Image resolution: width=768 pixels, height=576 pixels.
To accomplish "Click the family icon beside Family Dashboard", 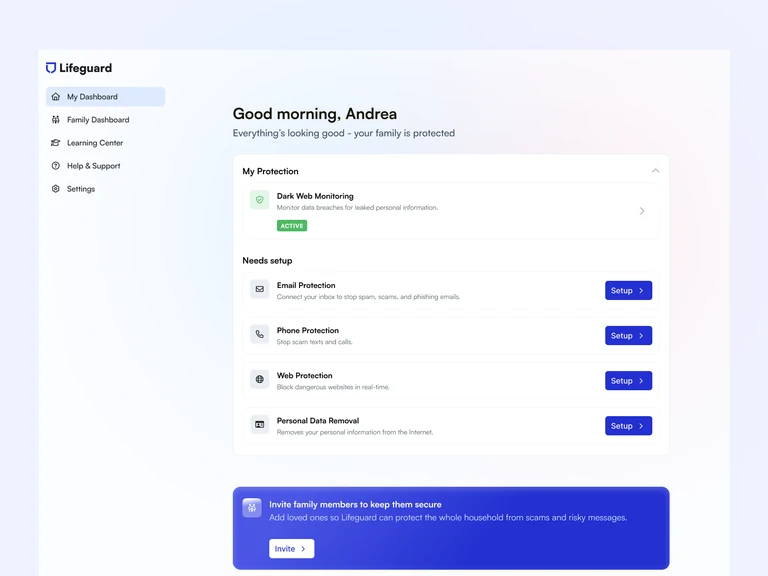I will click(56, 120).
